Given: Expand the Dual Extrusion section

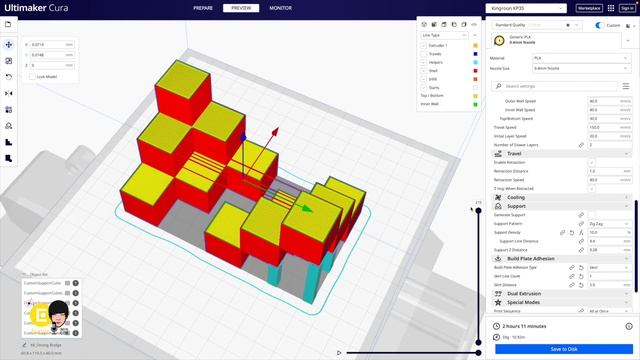Looking at the screenshot, I should point(562,294).
